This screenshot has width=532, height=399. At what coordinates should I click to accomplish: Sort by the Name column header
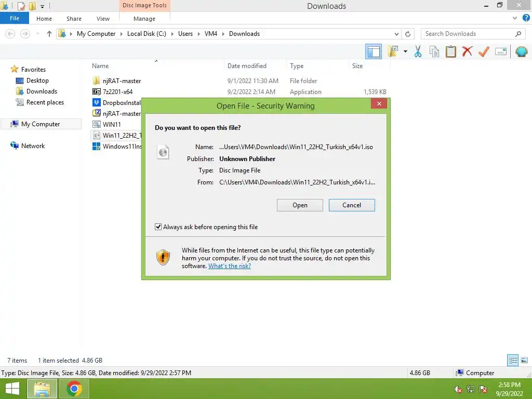point(100,66)
